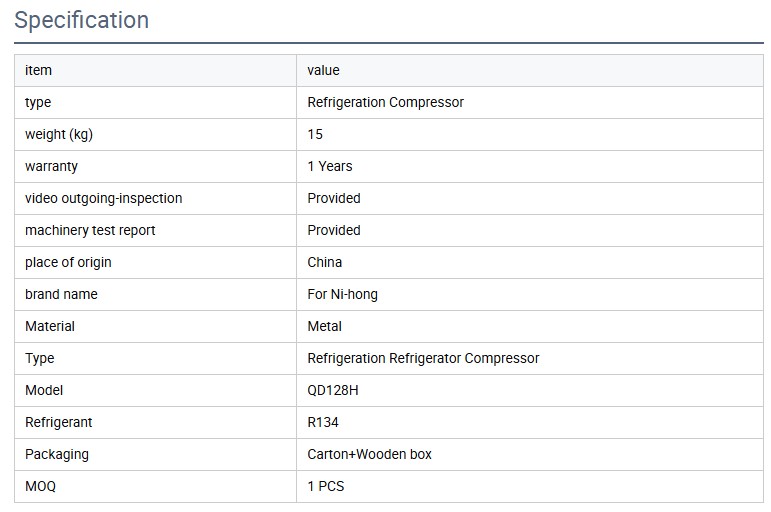Click the 'video outgoing-inspection' label
Viewport: 771px width, 512px height.
103,198
